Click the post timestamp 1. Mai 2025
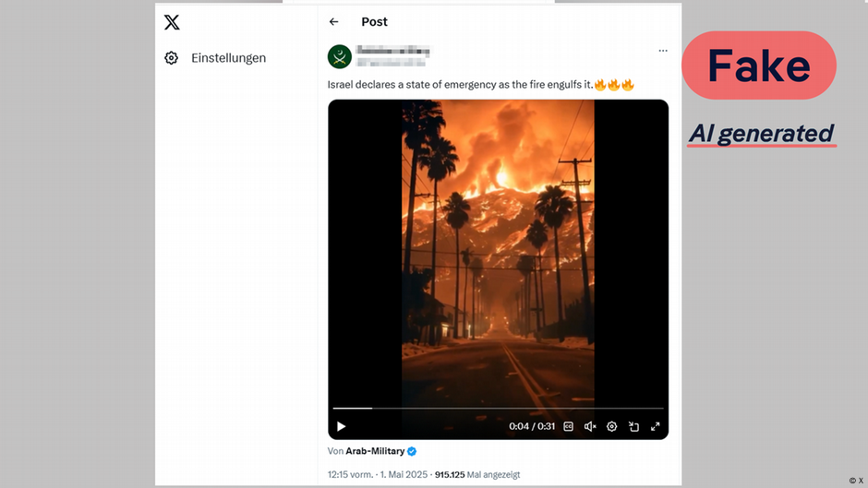This screenshot has width=868, height=488. click(404, 475)
